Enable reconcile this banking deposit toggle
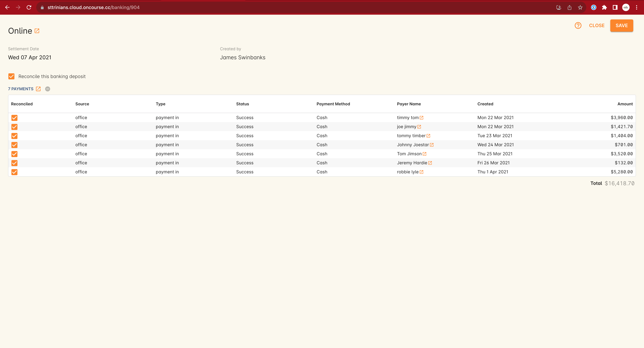Screen dimensions: 644x348 12,76
